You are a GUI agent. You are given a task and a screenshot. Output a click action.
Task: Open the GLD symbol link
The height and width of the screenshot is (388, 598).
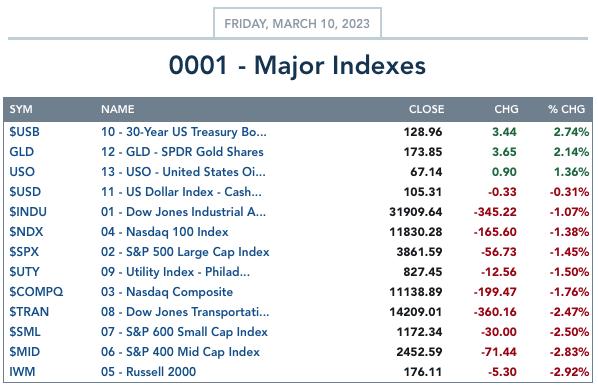click(22, 152)
